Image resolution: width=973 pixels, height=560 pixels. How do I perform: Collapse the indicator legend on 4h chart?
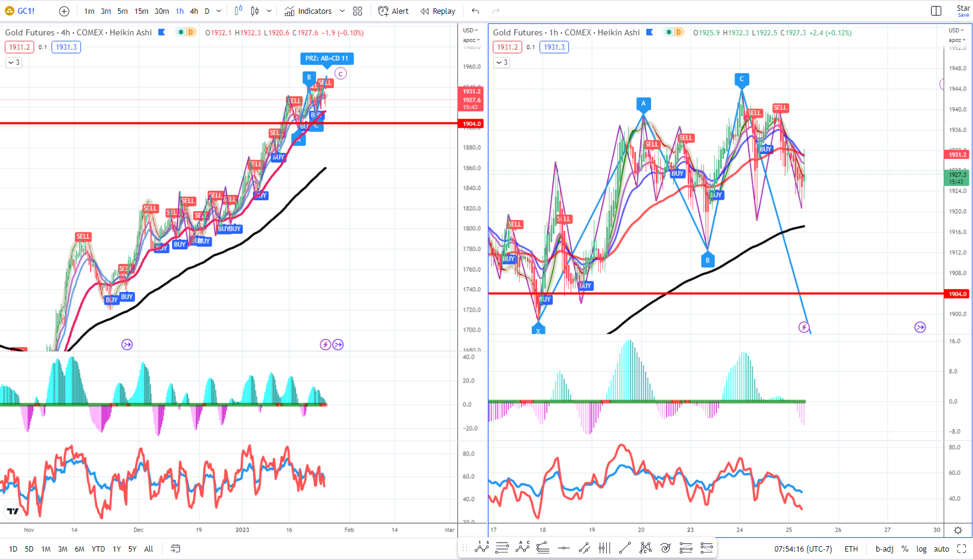point(14,62)
